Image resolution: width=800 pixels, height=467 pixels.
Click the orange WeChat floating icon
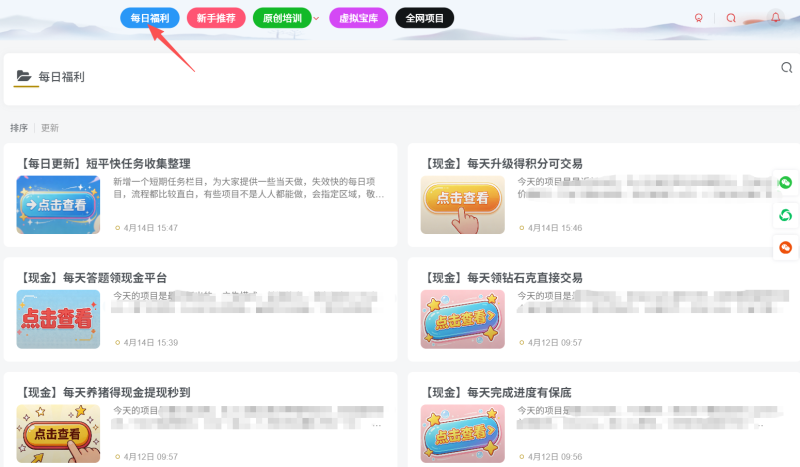click(x=786, y=247)
